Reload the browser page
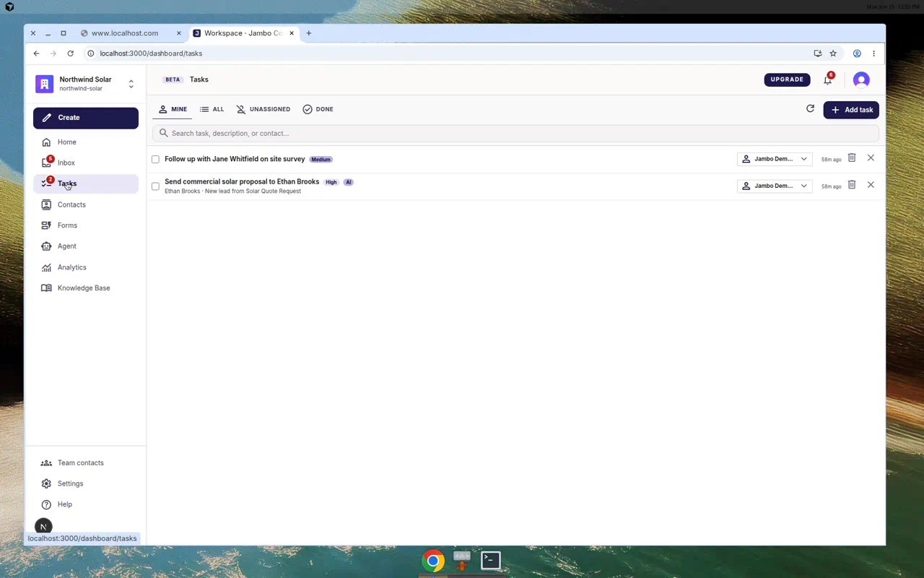Viewport: 924px width, 578px height. (x=70, y=53)
